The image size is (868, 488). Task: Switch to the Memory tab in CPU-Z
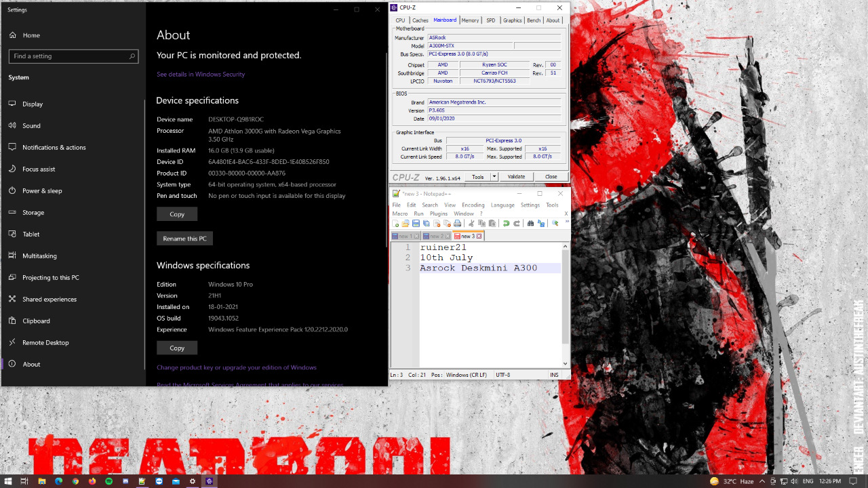click(470, 20)
